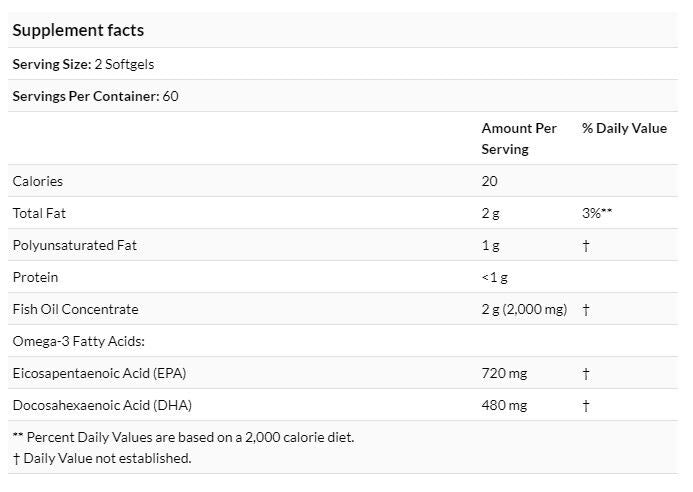Click the Daily Value not established footnote
Viewport: 693px width, 492px height.
pos(102,458)
